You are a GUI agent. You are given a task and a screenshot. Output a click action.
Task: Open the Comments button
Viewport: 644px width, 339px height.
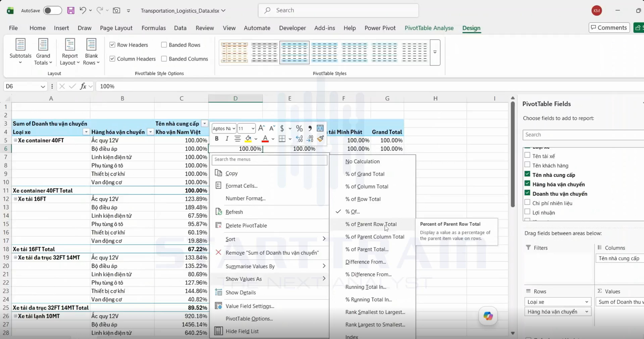(609, 27)
